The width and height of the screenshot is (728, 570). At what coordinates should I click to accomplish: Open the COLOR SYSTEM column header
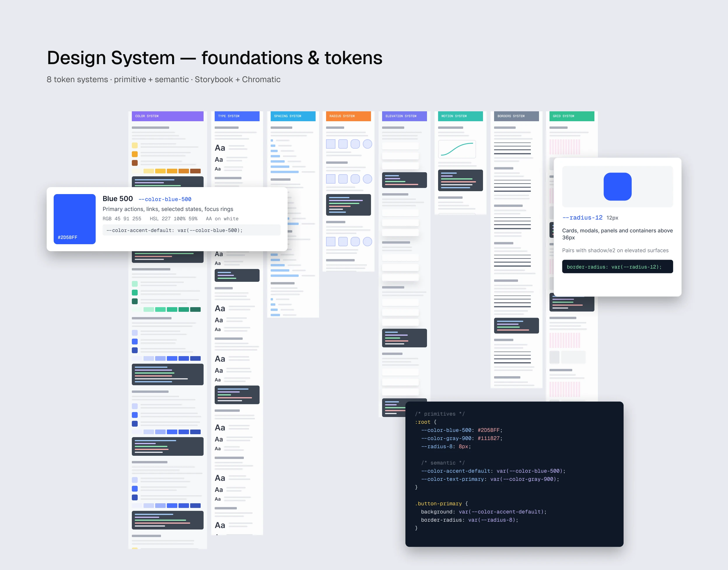[167, 116]
